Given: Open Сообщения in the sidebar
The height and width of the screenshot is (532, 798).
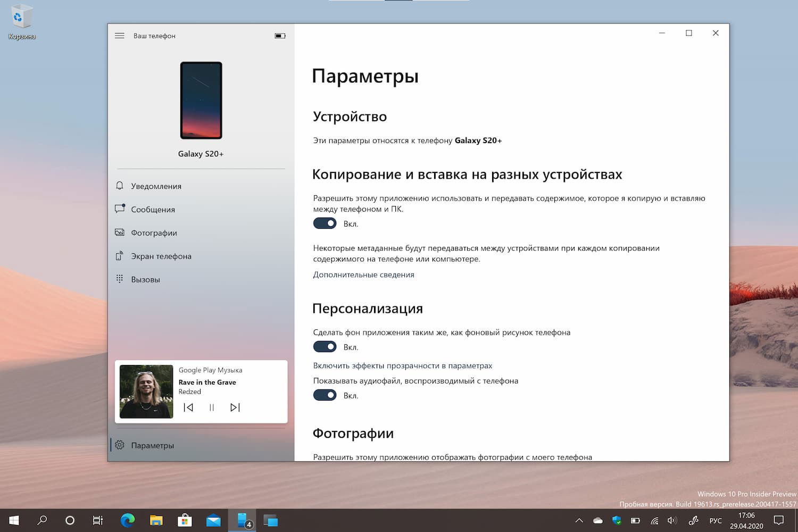Looking at the screenshot, I should (x=201, y=209).
